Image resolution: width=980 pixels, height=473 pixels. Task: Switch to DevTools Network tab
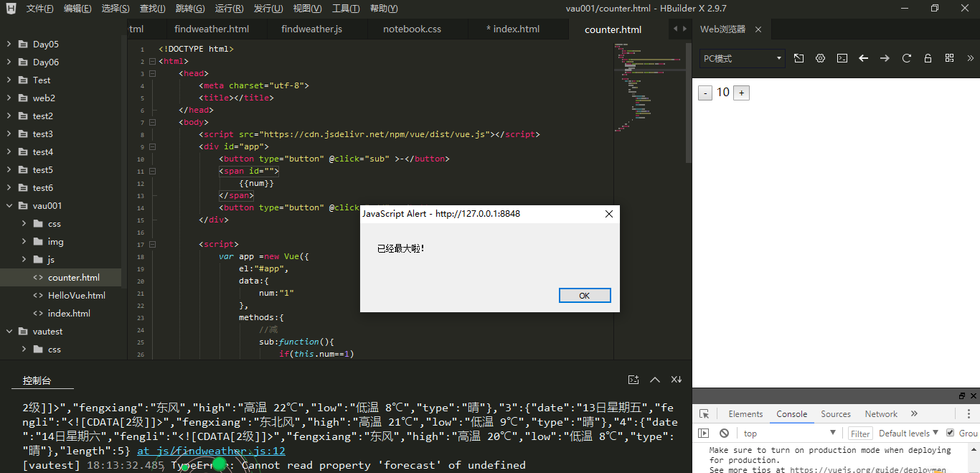[881, 414]
